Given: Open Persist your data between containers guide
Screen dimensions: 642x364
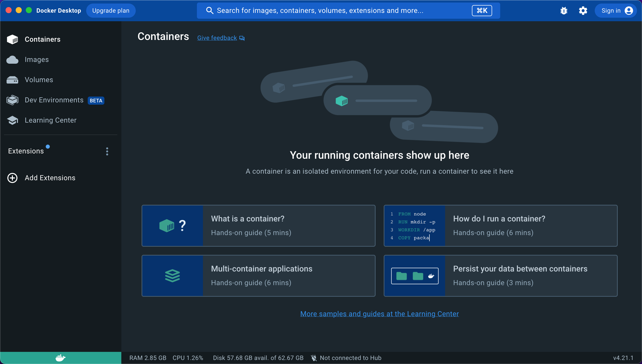Looking at the screenshot, I should pyautogui.click(x=500, y=276).
